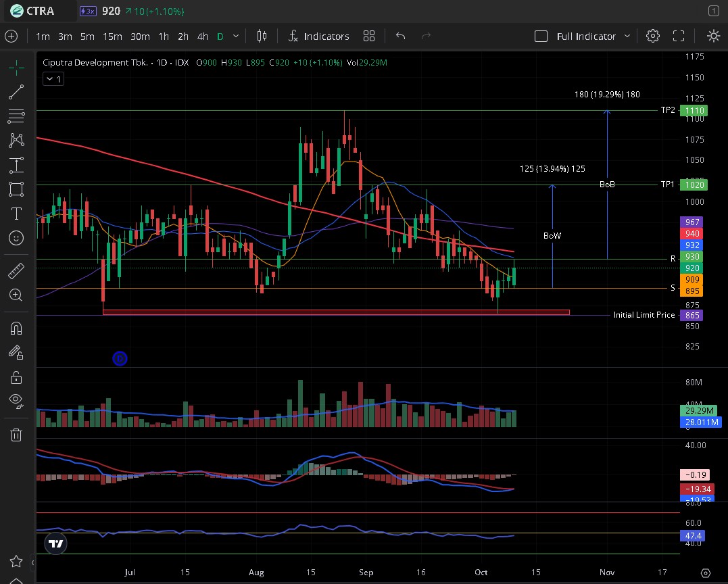Select the ruler measure tool
728x584 pixels.
(16, 271)
